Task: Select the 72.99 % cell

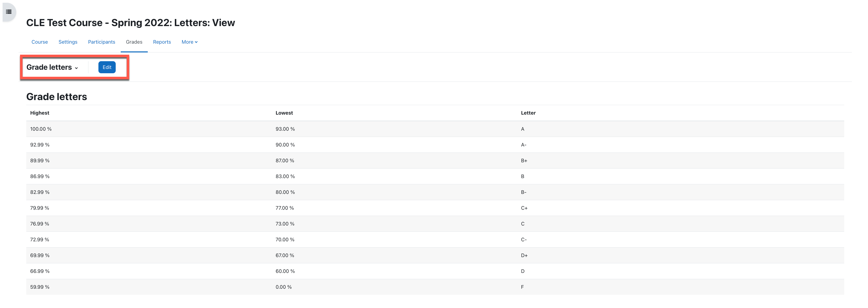Action: coord(39,240)
